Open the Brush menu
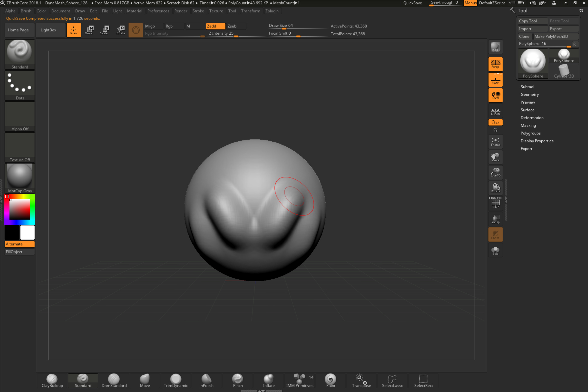588x392 pixels. click(26, 11)
